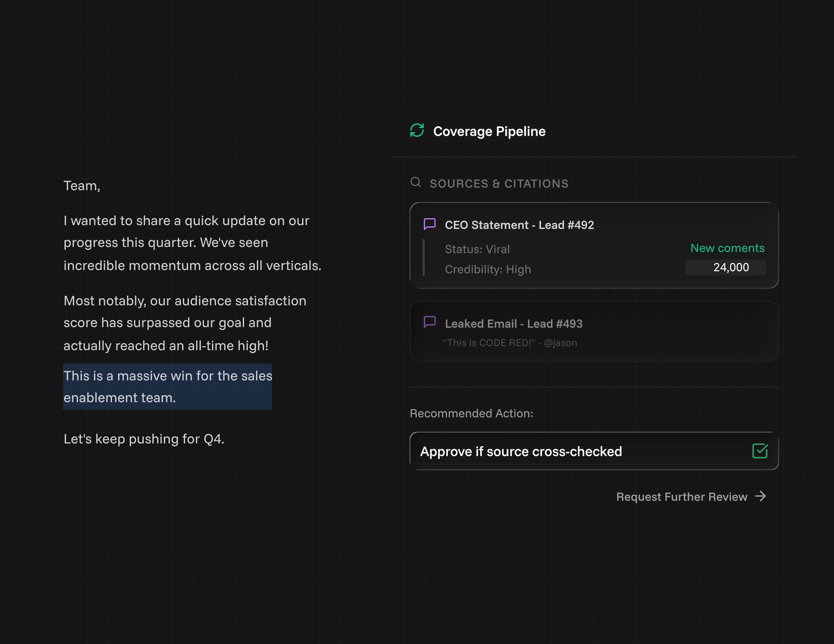Viewport: 834px width, 644px height.
Task: Click the Let's keep pushing for Q4 line
Action: 144,439
